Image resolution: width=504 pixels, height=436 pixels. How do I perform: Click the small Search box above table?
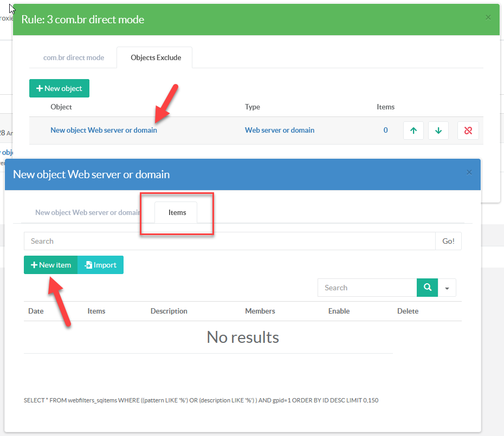click(x=367, y=288)
